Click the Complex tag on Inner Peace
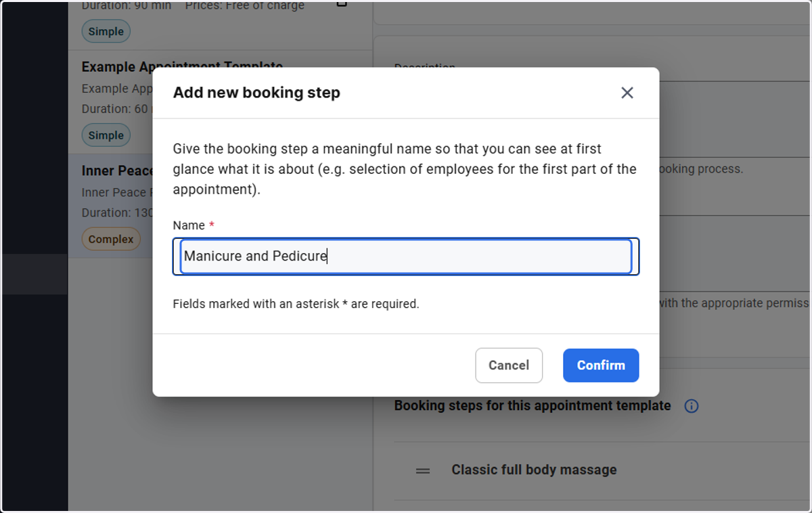The width and height of the screenshot is (812, 513). (x=111, y=239)
